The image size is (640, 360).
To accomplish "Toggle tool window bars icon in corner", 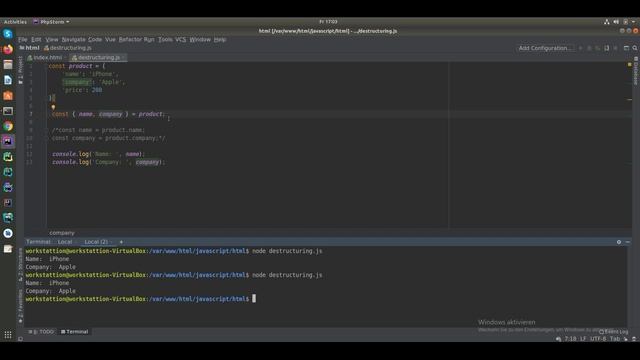I will (20, 339).
